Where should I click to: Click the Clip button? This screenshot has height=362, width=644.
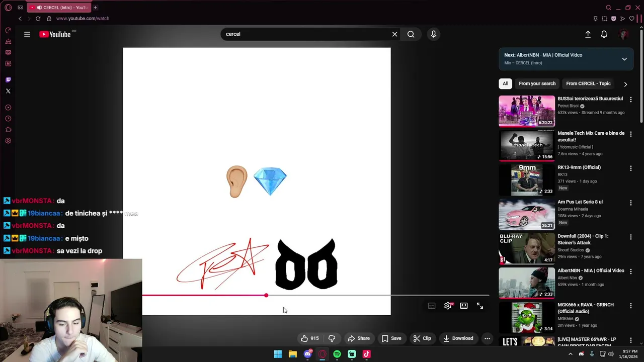coord(422,338)
